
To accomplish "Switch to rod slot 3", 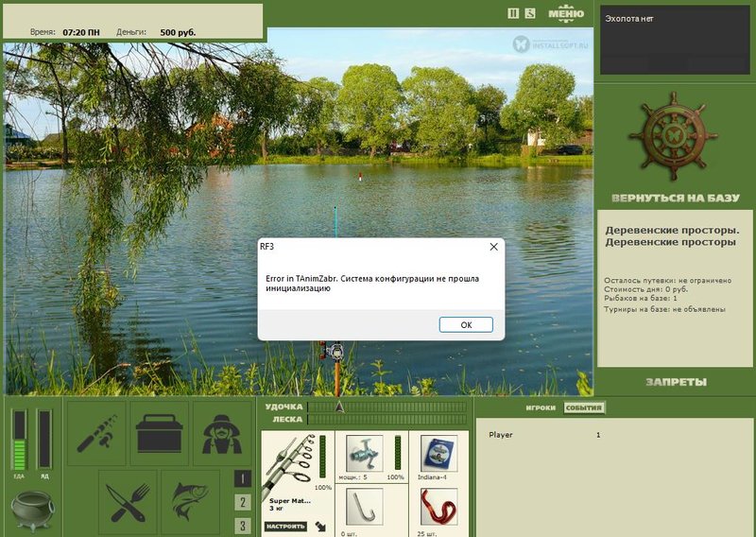I will tap(243, 526).
